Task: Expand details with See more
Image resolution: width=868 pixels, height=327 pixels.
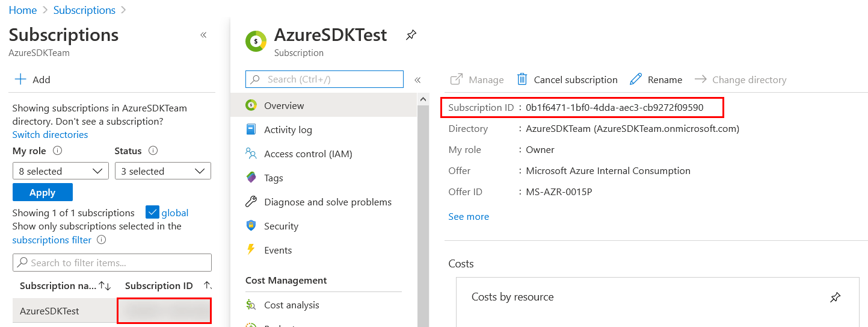Action: click(x=469, y=216)
